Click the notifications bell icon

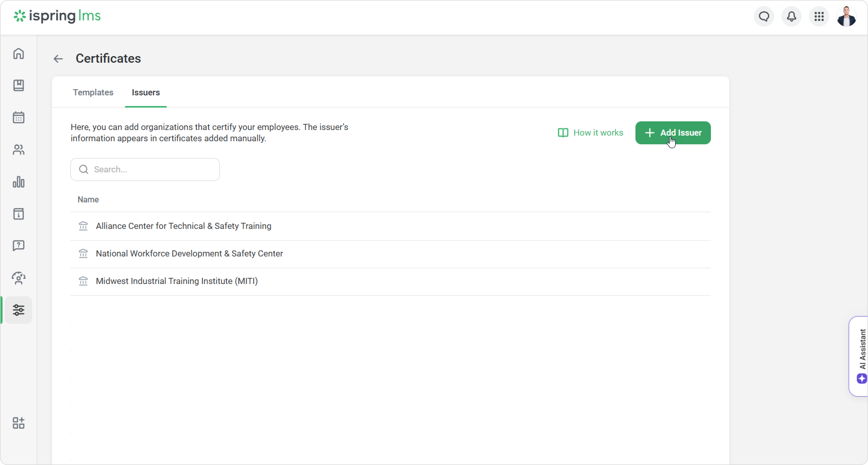[x=791, y=16]
